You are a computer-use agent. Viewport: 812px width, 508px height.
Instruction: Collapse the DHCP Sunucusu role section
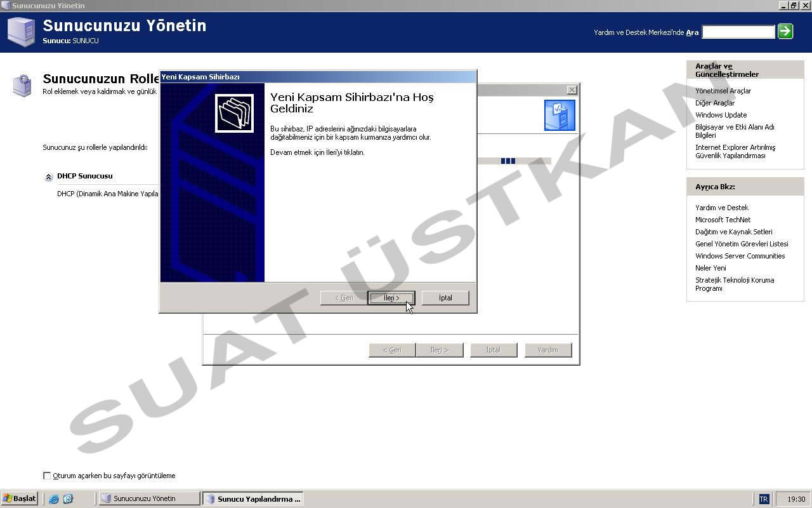(x=49, y=177)
